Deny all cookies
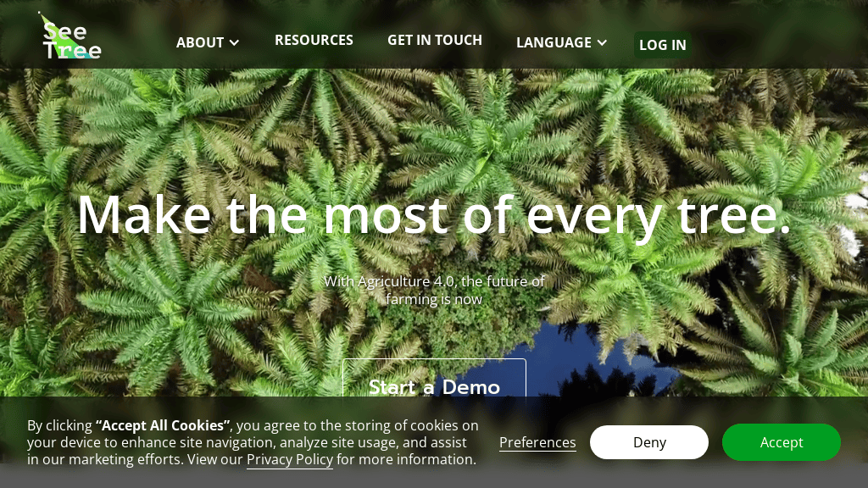868x488 pixels. [x=649, y=442]
